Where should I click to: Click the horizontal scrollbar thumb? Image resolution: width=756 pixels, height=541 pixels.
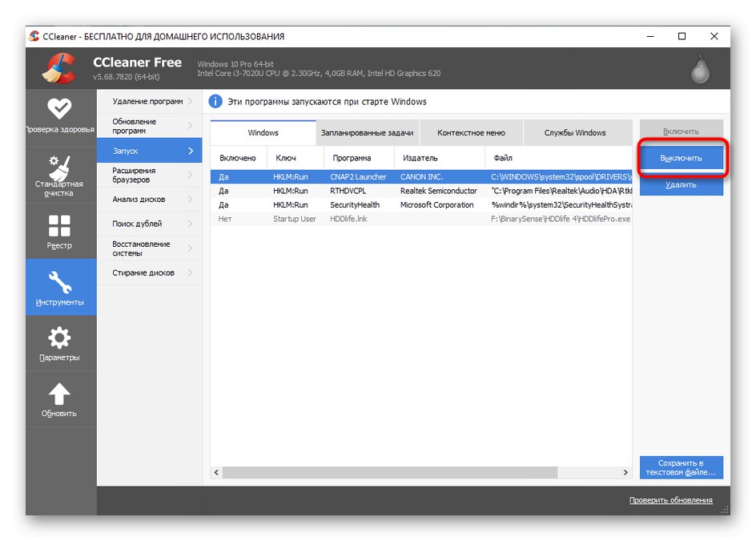tap(390, 472)
